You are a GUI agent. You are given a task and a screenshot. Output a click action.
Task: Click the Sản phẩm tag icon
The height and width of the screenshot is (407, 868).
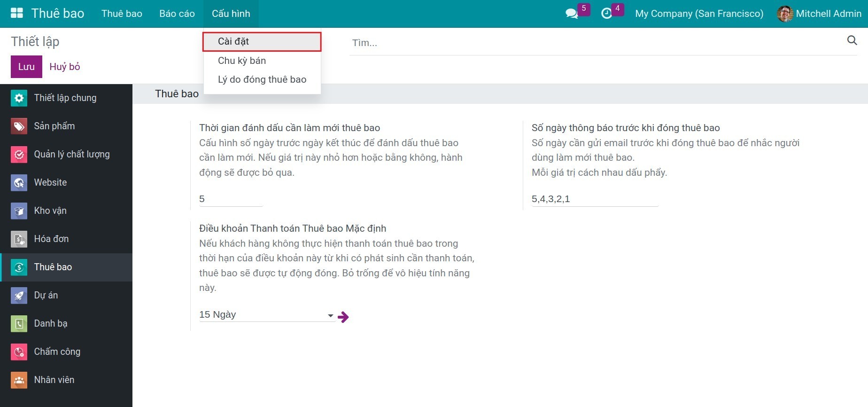pyautogui.click(x=19, y=126)
